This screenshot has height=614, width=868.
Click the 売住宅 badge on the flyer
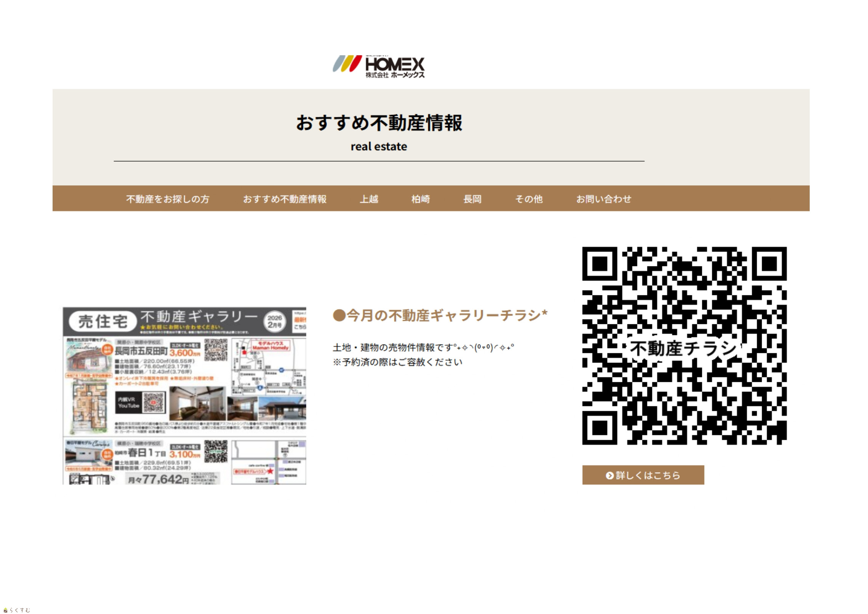coord(102,321)
